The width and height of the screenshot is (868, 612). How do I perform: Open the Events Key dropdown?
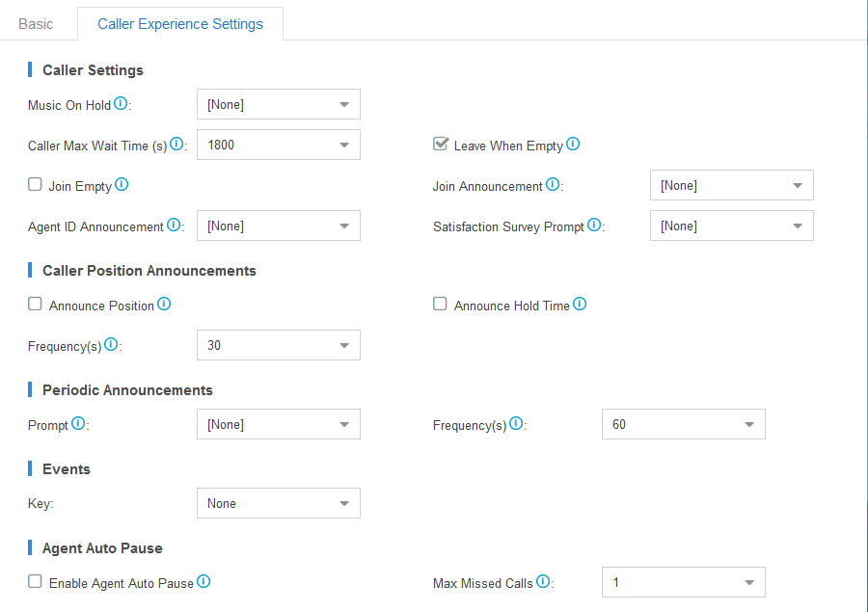coord(279,503)
